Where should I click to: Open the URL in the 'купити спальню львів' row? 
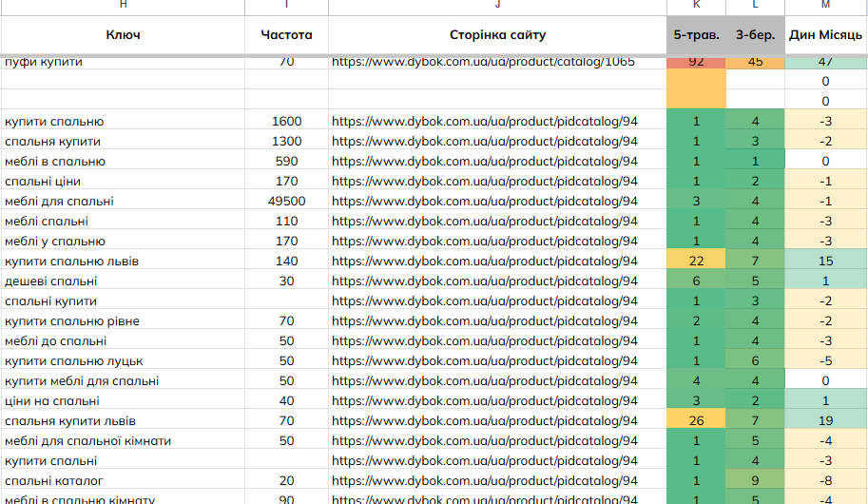tap(483, 262)
